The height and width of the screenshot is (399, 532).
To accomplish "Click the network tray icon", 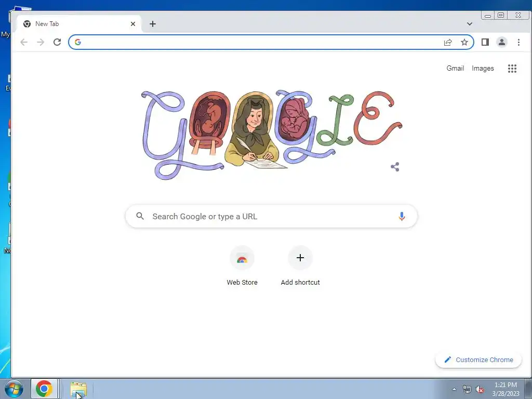I will pyautogui.click(x=467, y=389).
